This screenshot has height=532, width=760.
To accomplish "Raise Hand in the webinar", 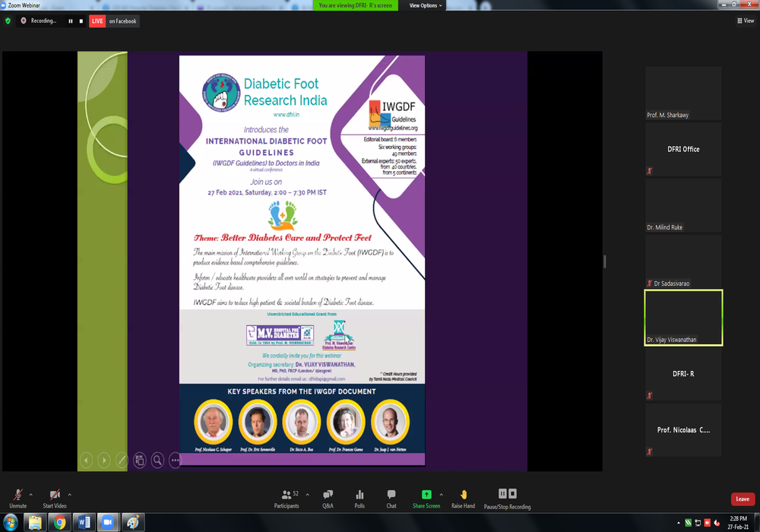I will (x=463, y=498).
